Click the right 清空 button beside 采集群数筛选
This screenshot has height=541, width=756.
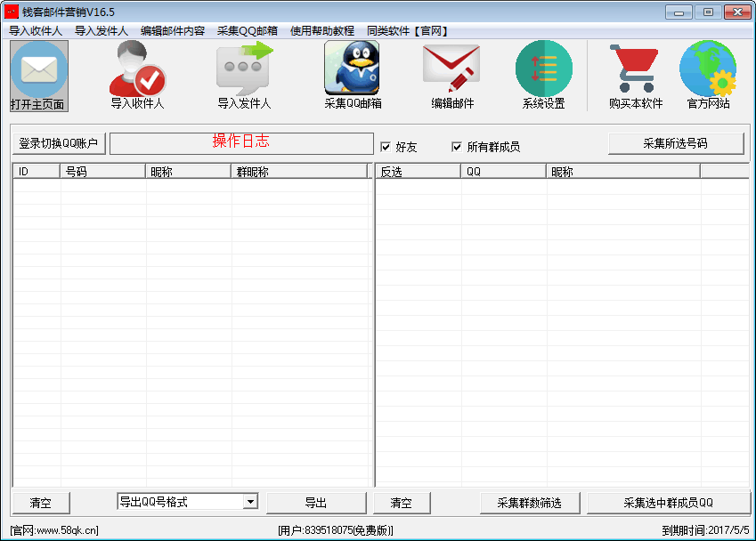(x=401, y=503)
